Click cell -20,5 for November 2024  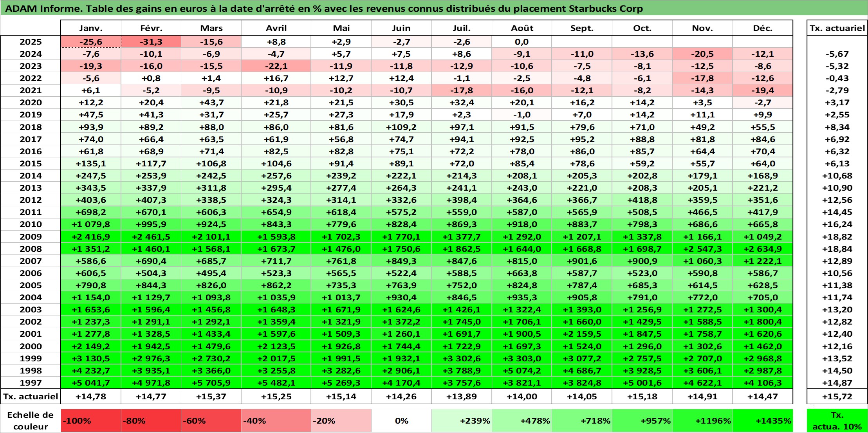tap(702, 54)
